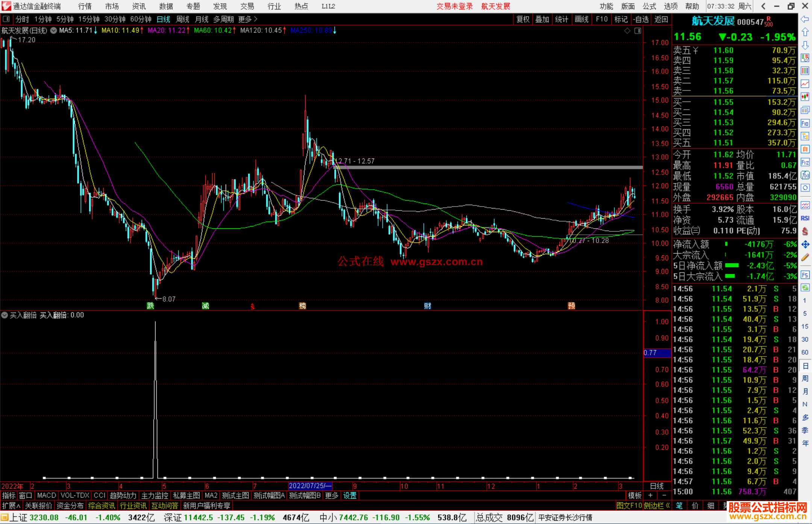
Task: Click the back arrow sidebar icon
Action: point(805,19)
